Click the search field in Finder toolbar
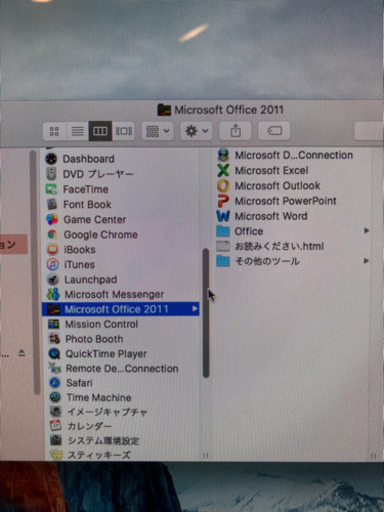The width and height of the screenshot is (384, 512). 369,131
